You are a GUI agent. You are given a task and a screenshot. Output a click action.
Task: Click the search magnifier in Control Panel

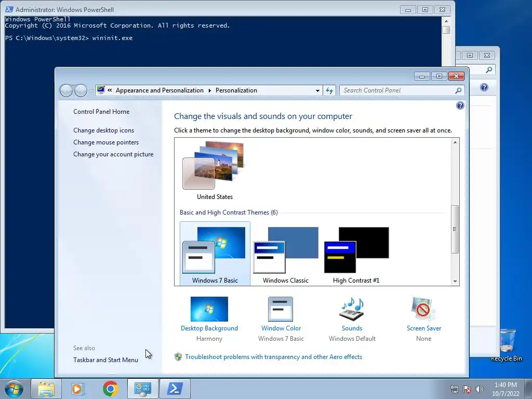(x=458, y=90)
